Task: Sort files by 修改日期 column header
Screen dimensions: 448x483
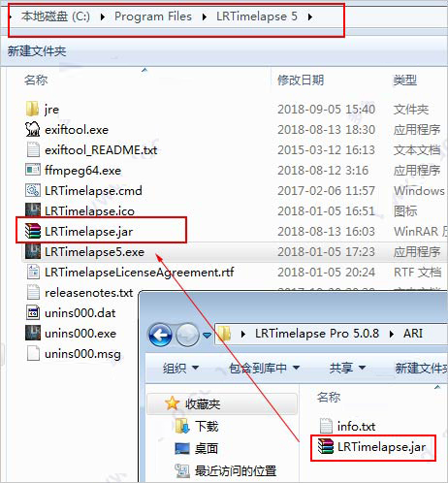Action: 301,80
